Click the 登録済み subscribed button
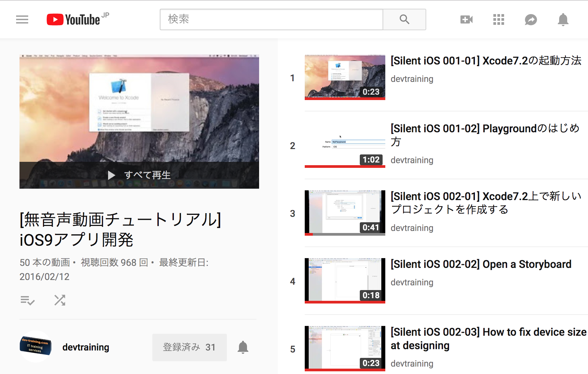 point(189,347)
